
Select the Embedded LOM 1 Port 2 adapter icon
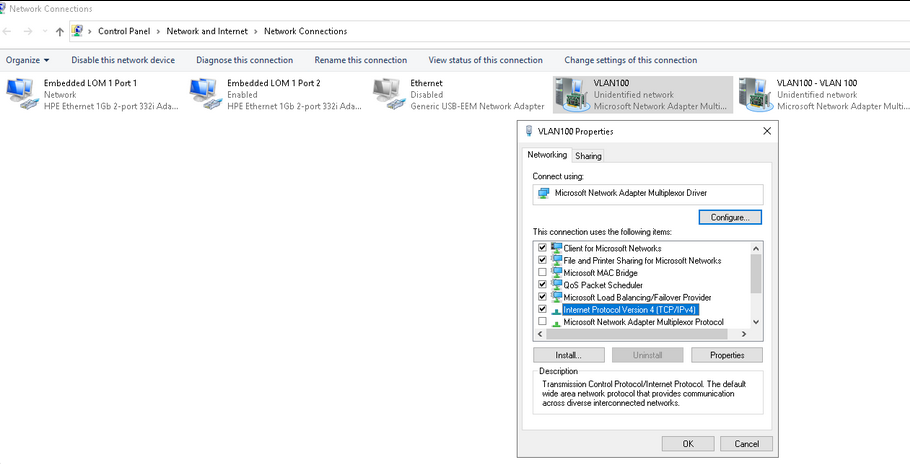point(204,94)
